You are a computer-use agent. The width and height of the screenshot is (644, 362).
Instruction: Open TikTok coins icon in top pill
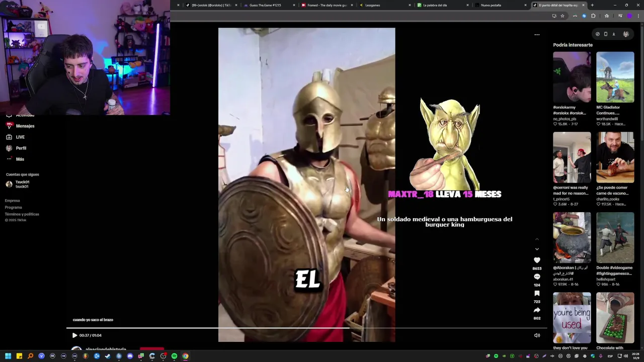pos(598,34)
